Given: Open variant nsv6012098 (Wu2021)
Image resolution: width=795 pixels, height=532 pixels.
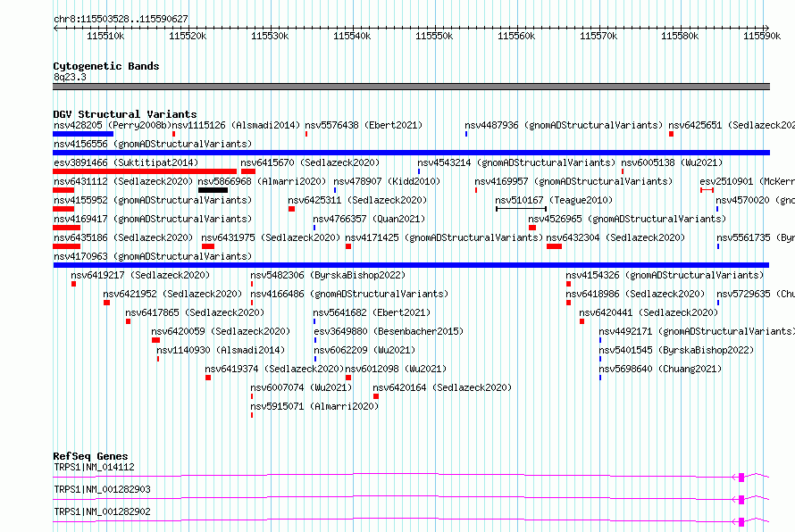Looking at the screenshot, I should click(396, 369).
